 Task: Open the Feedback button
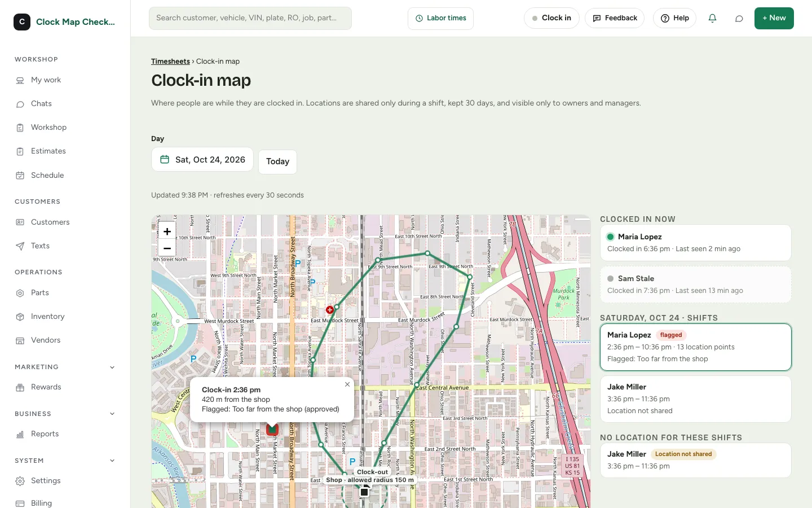615,18
